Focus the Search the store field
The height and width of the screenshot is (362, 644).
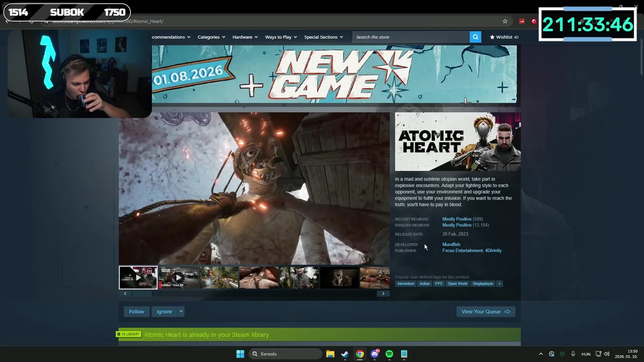pos(411,37)
